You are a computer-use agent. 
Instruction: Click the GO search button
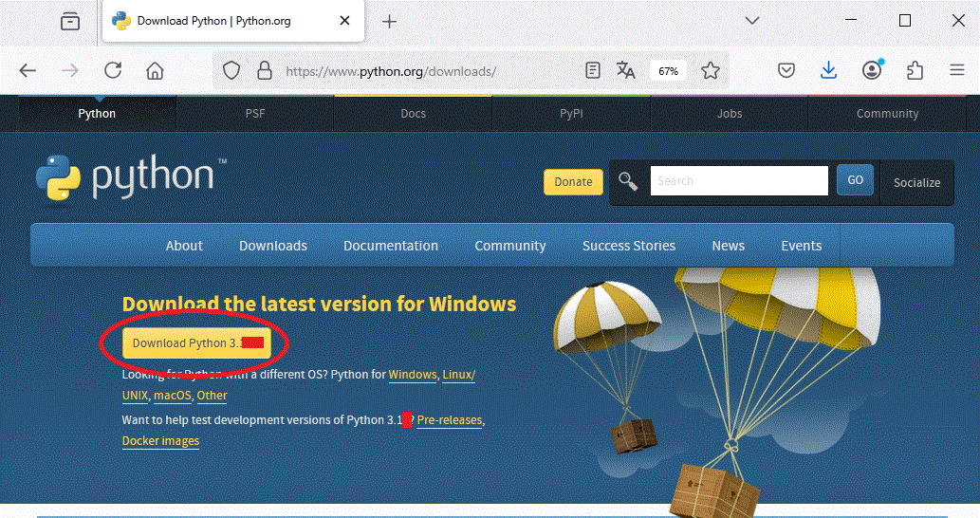(855, 180)
